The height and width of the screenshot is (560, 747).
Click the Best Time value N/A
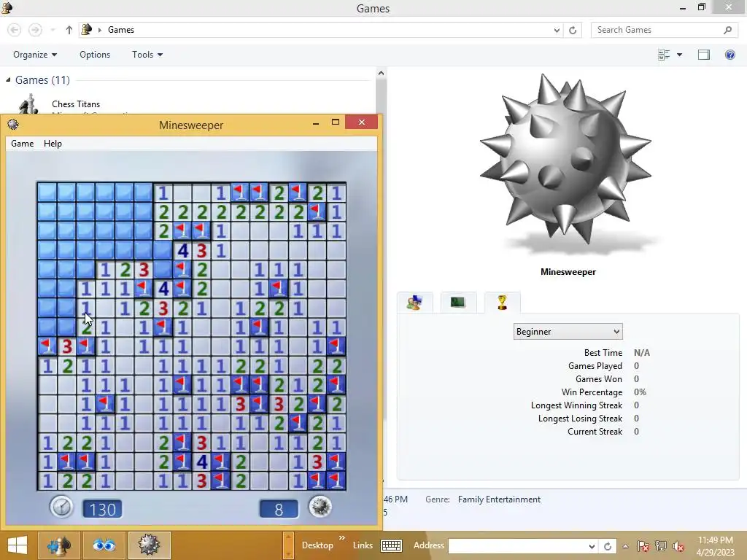[642, 353]
